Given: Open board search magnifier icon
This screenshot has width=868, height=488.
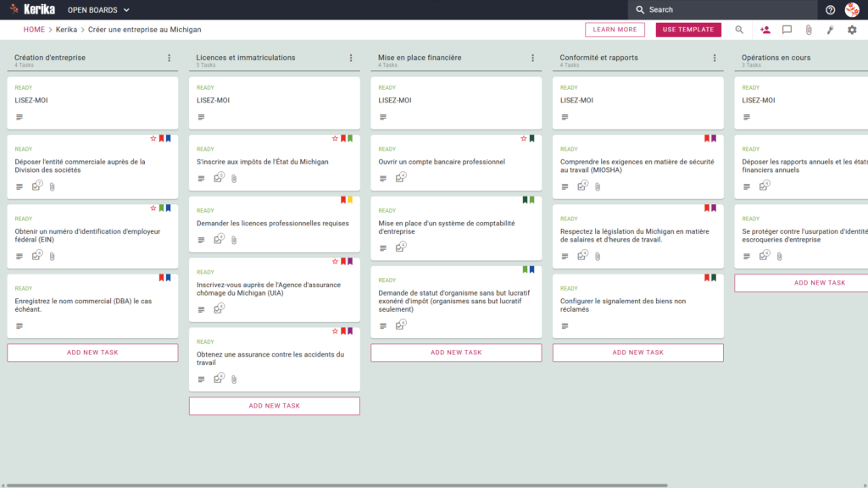Looking at the screenshot, I should 739,30.
